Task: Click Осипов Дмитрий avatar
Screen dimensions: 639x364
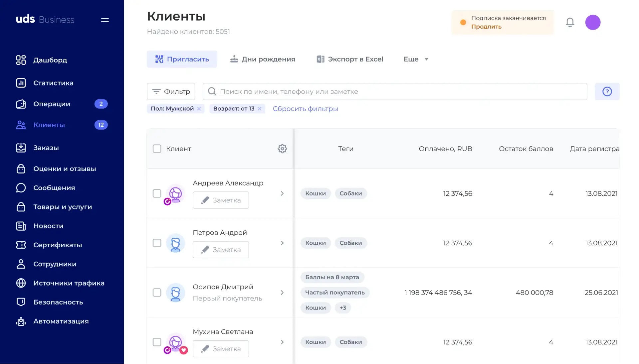Action: 175,293
